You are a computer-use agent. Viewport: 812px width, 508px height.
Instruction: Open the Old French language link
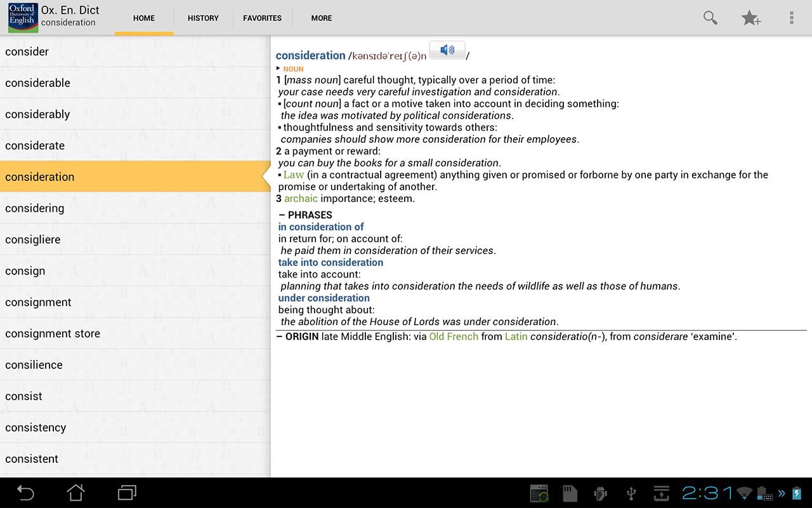click(x=454, y=337)
